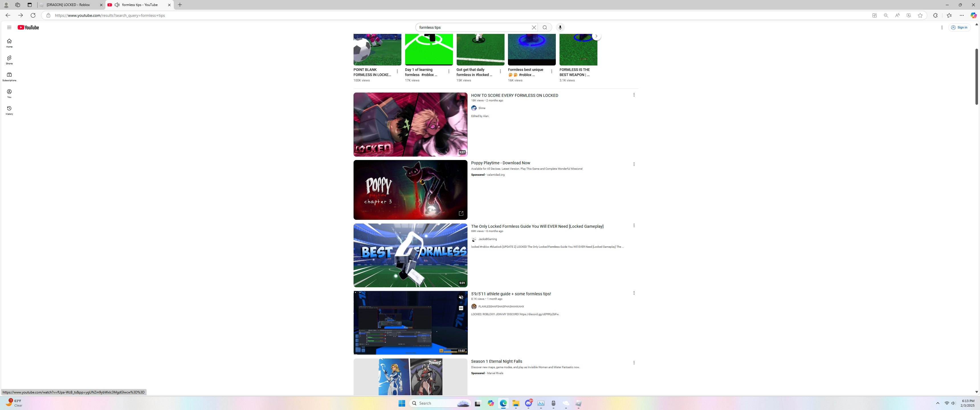This screenshot has width=980, height=410.
Task: Click the Edge zoom out magnifier icon
Action: tap(886, 16)
